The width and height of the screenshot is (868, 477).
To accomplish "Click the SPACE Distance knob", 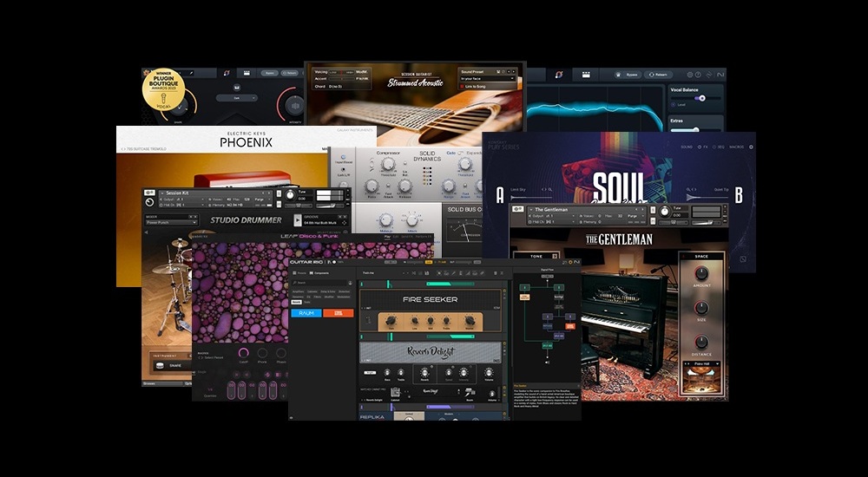I will [701, 341].
